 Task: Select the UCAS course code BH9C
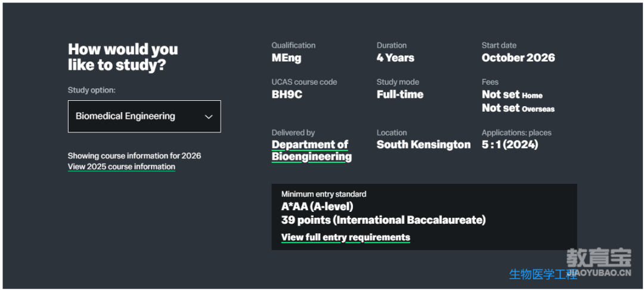click(x=287, y=94)
